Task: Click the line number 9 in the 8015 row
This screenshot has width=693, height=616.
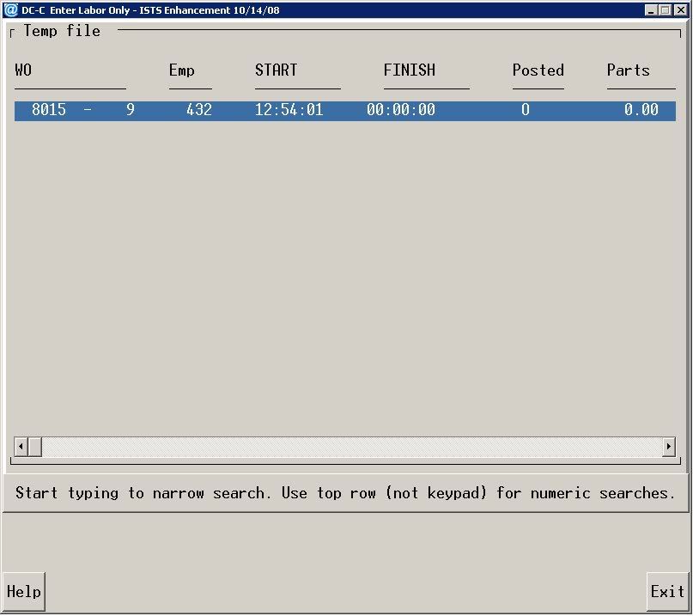Action: (x=131, y=110)
